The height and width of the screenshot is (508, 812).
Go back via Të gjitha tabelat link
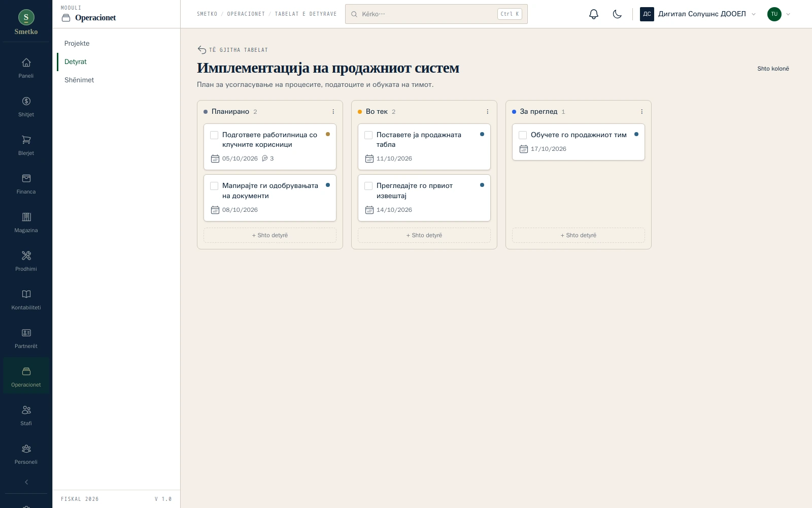coord(232,50)
